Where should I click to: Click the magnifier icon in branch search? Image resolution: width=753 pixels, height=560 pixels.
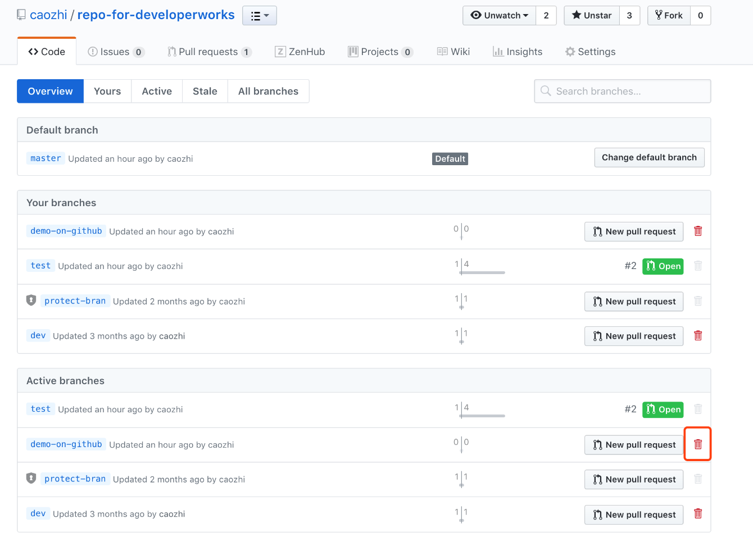pyautogui.click(x=545, y=91)
